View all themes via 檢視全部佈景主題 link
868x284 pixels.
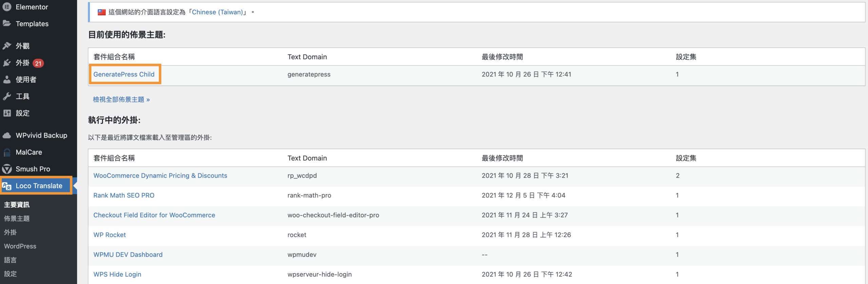121,99
